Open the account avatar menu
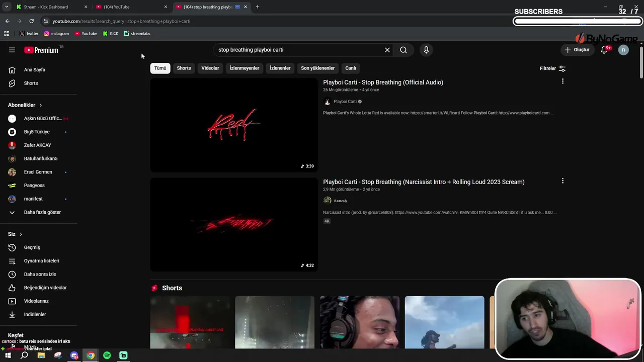 coord(623,50)
